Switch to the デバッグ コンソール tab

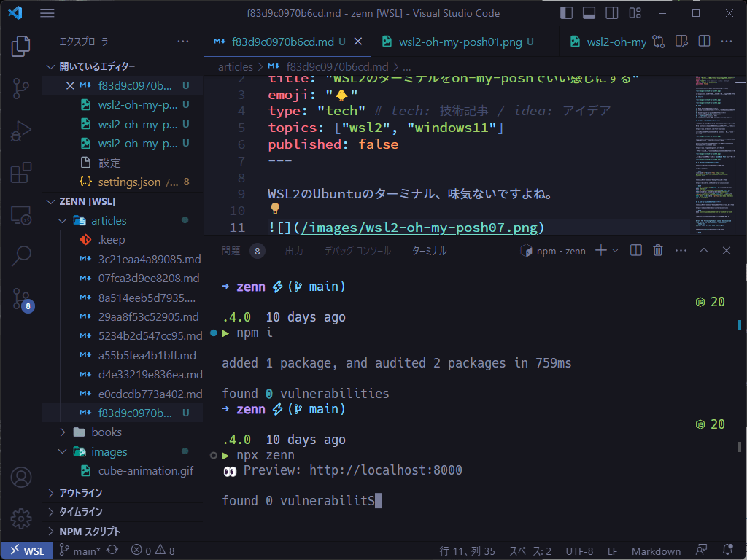tap(357, 251)
